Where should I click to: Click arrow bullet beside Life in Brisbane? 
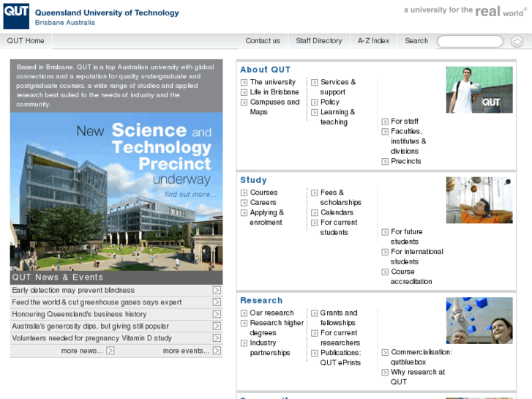tap(244, 92)
